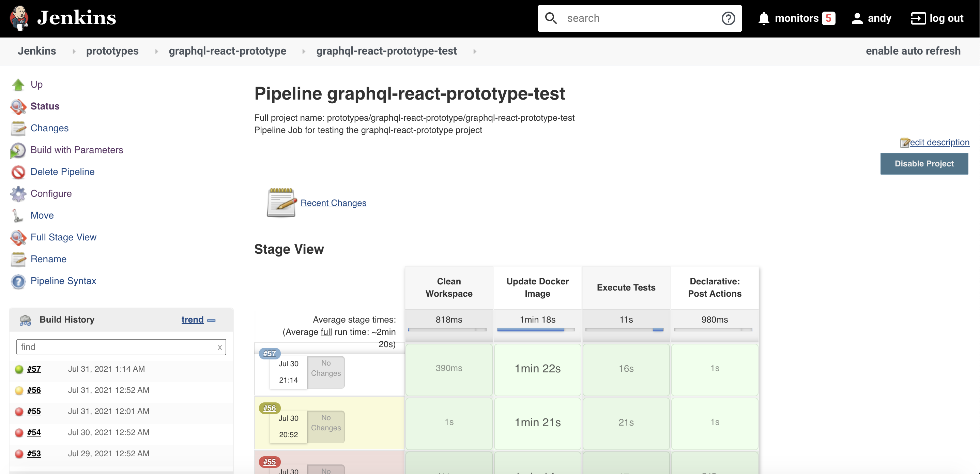Open the Pipeline Syntax link
The width and height of the screenshot is (980, 474).
(63, 281)
